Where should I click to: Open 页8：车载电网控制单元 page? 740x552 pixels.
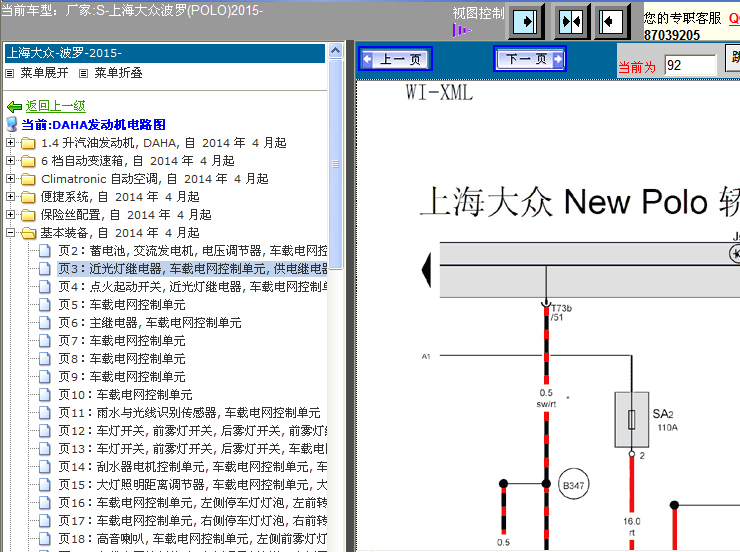[122, 359]
